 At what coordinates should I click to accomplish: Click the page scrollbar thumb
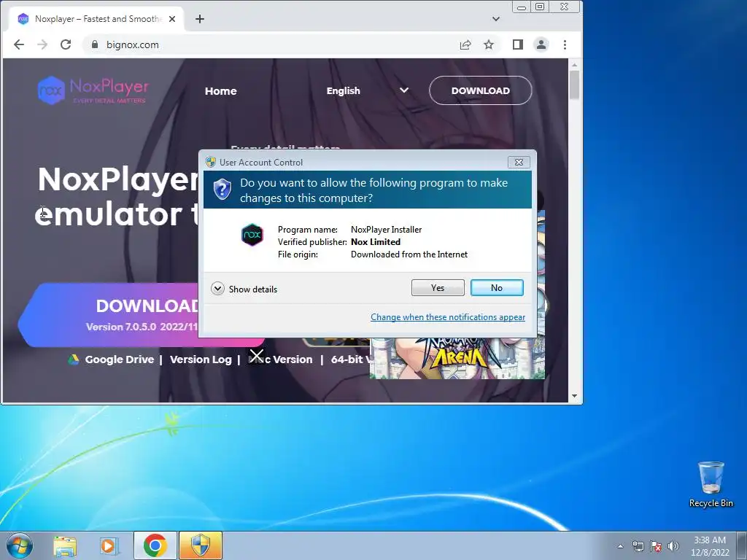click(x=574, y=85)
